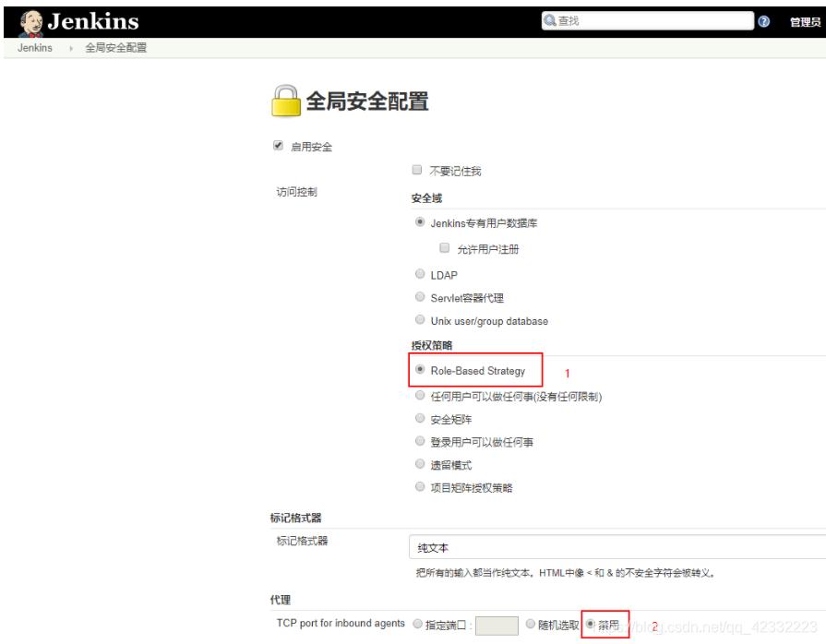Image resolution: width=826 pixels, height=644 pixels.
Task: Click the magnifier icon in search box
Action: click(x=550, y=20)
